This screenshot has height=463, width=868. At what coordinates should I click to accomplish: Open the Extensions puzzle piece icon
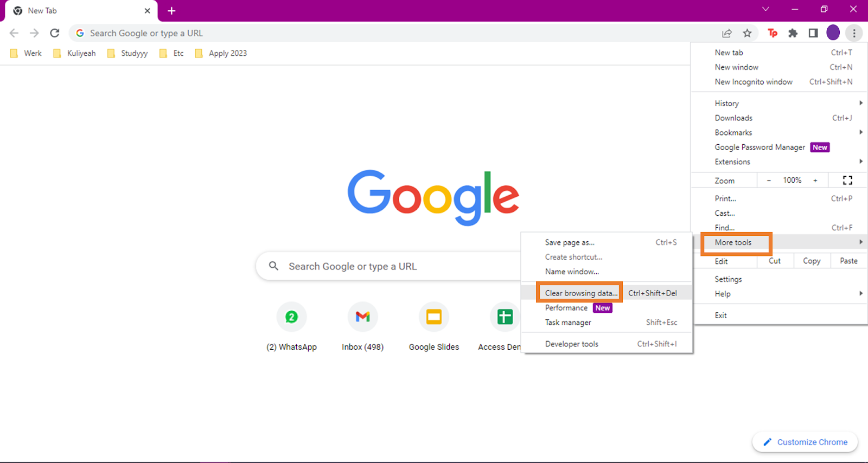(793, 33)
